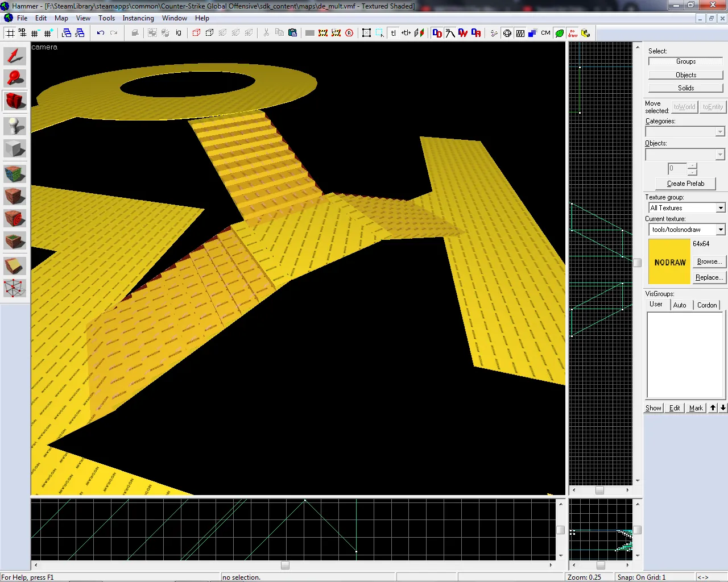
Task: Select the Overlay tool with green top
Action: (15, 241)
